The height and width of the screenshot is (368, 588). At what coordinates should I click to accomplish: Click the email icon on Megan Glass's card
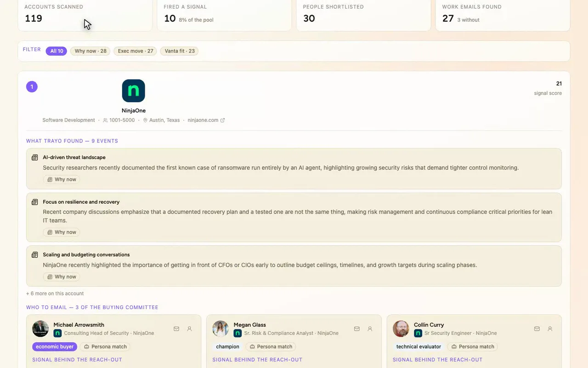[357, 329]
